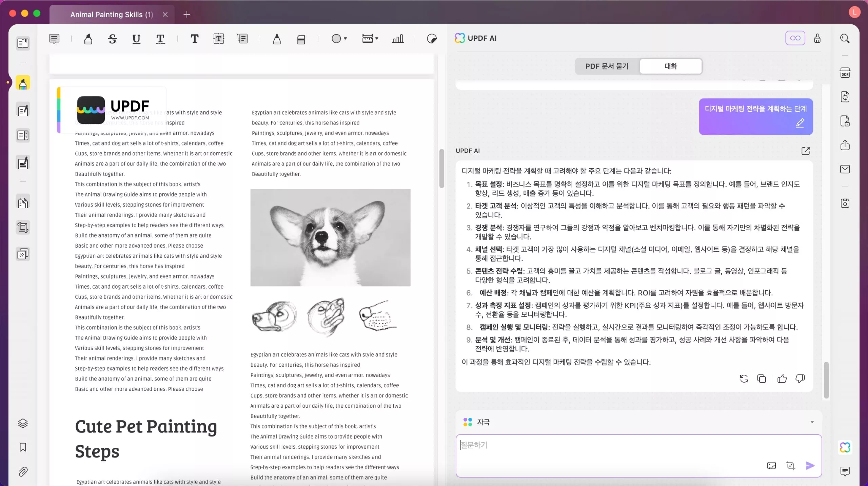Click the '목표 설정' bold list item
The image size is (868, 486).
(488, 184)
